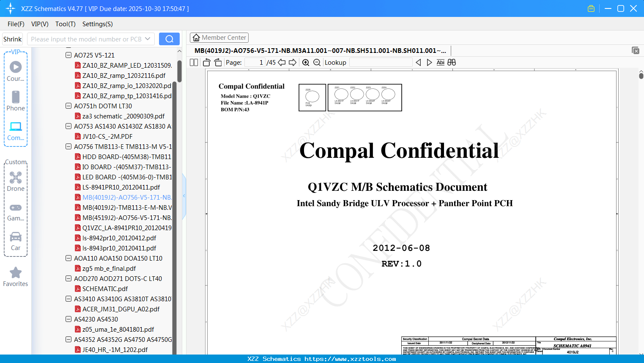Click the left panel collapse handle arrow

(x=184, y=195)
